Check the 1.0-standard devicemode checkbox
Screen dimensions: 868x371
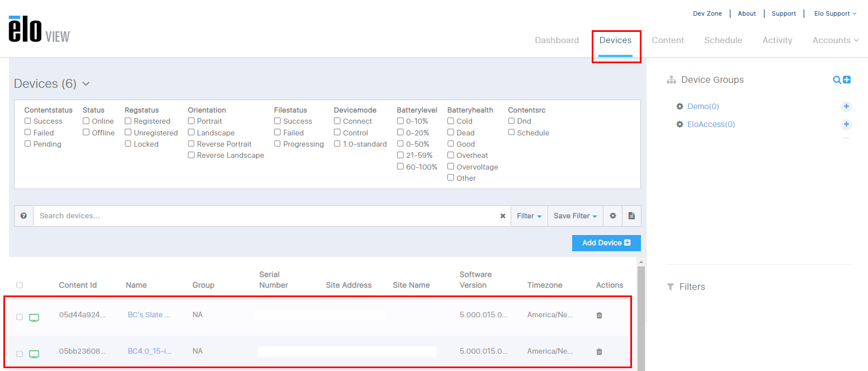click(337, 144)
